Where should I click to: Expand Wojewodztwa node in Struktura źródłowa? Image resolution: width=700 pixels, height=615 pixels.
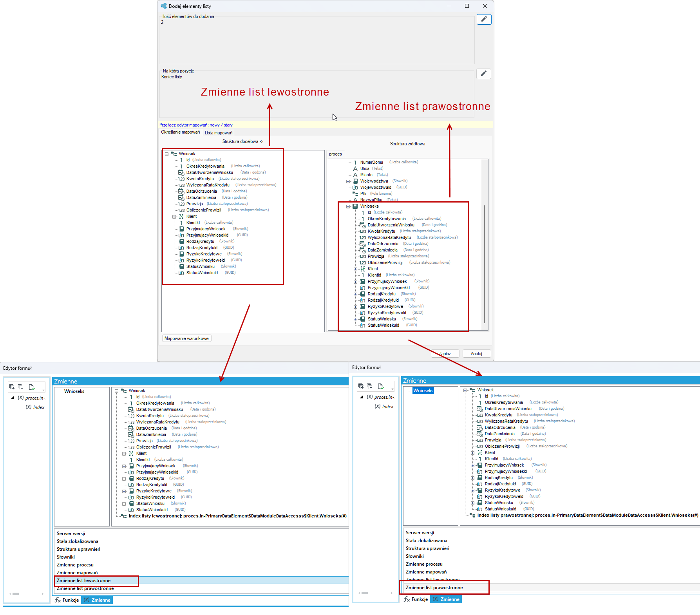pos(348,181)
